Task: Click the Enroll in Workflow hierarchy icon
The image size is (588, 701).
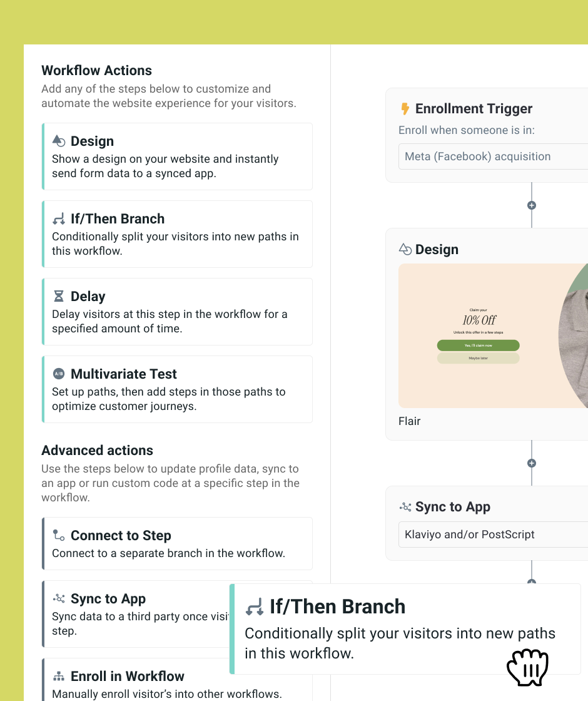Action: point(59,677)
